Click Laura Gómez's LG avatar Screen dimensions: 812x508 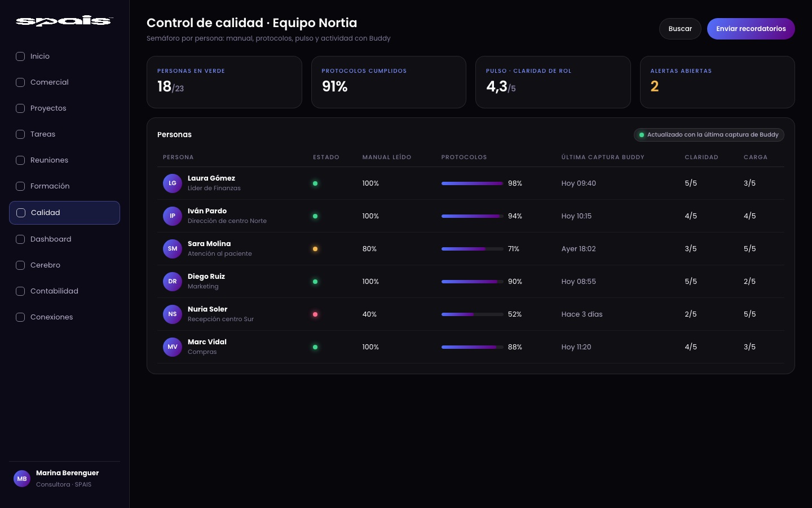click(x=173, y=183)
